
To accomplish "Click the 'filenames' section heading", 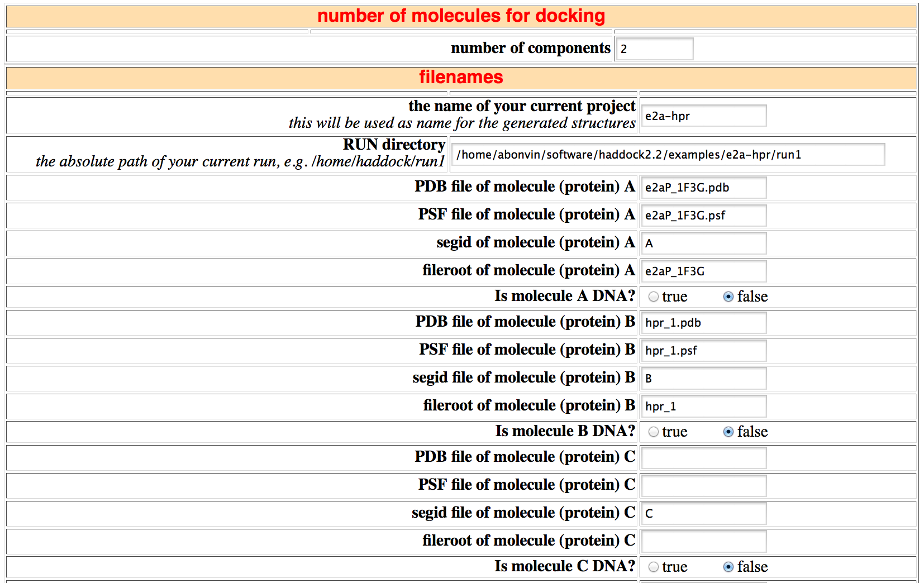I will click(461, 77).
